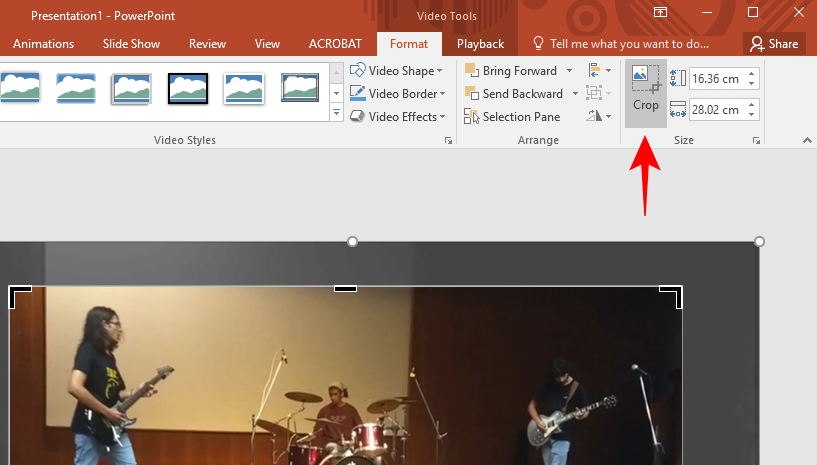
Task: Open the Animations tab
Action: tap(44, 44)
